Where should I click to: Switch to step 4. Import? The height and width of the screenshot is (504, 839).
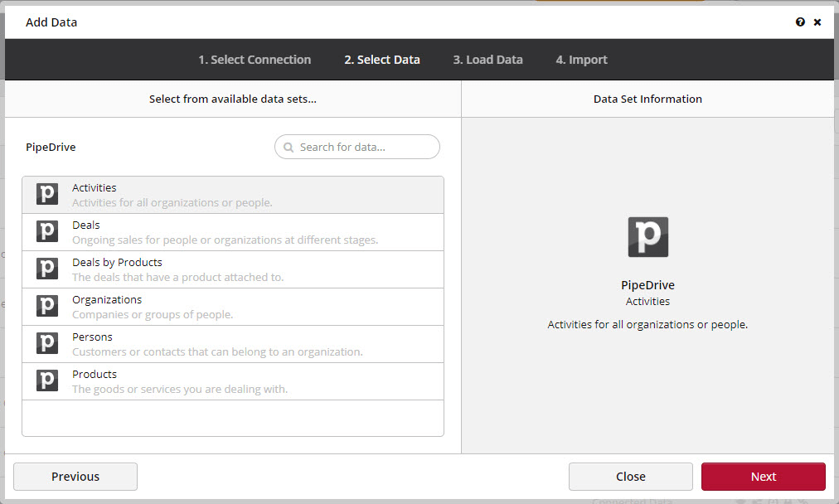click(582, 60)
